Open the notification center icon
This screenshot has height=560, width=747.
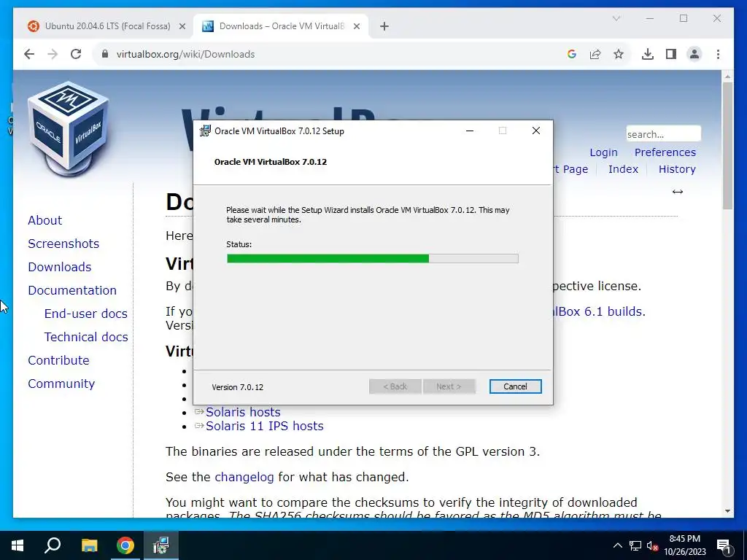tap(724, 545)
